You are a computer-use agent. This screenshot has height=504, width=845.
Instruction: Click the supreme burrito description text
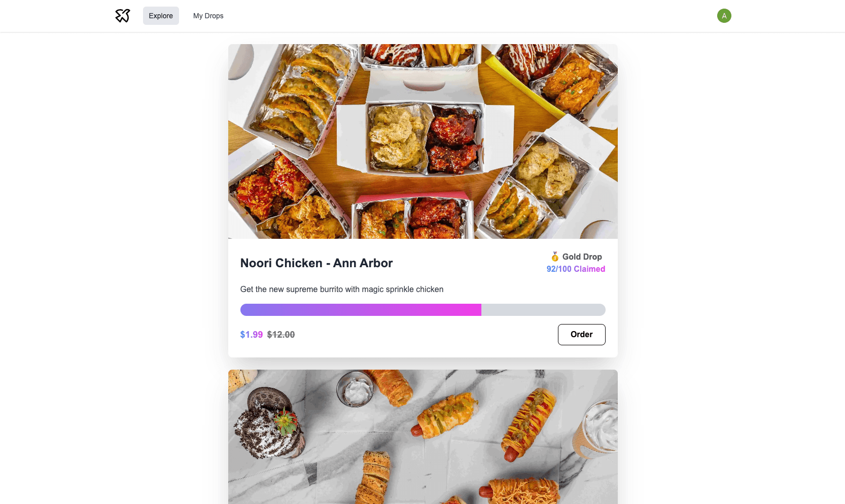[341, 289]
